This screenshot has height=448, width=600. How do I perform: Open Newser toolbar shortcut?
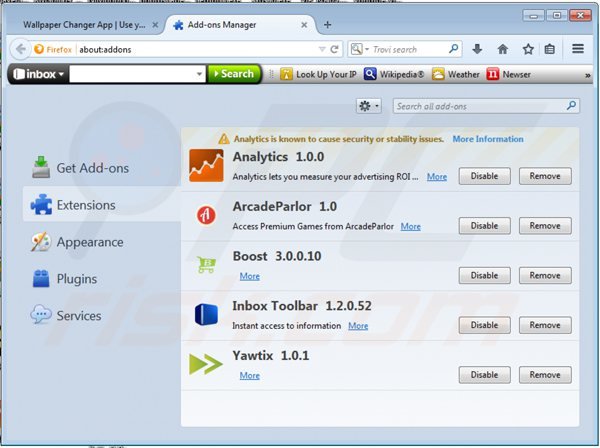point(509,74)
